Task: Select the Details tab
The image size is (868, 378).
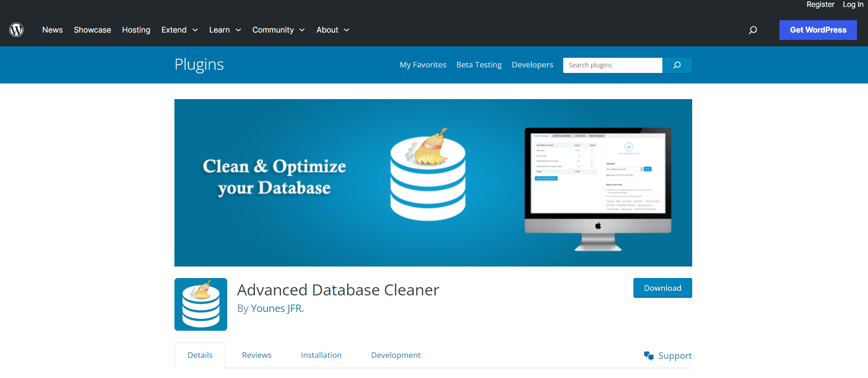Action: pos(200,355)
